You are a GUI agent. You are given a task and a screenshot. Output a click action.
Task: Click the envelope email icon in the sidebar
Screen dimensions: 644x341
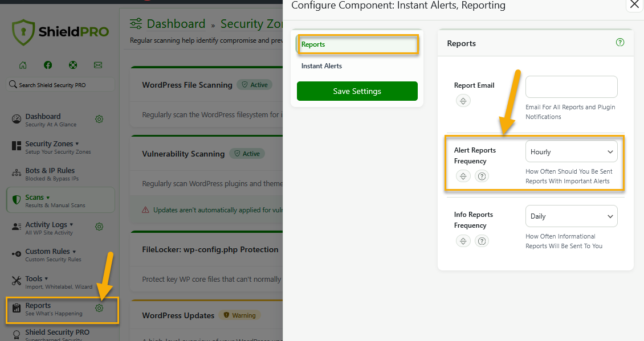coord(98,65)
